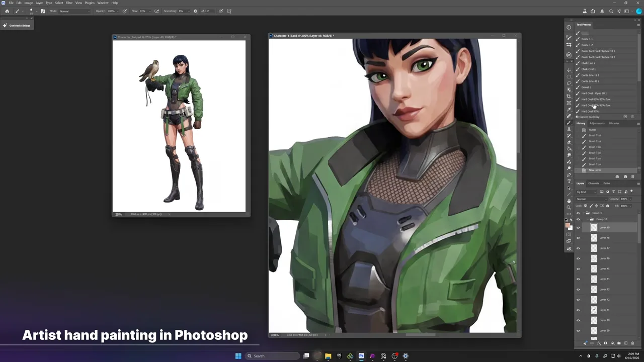
Task: Create new tool preset icon
Action: (x=625, y=117)
